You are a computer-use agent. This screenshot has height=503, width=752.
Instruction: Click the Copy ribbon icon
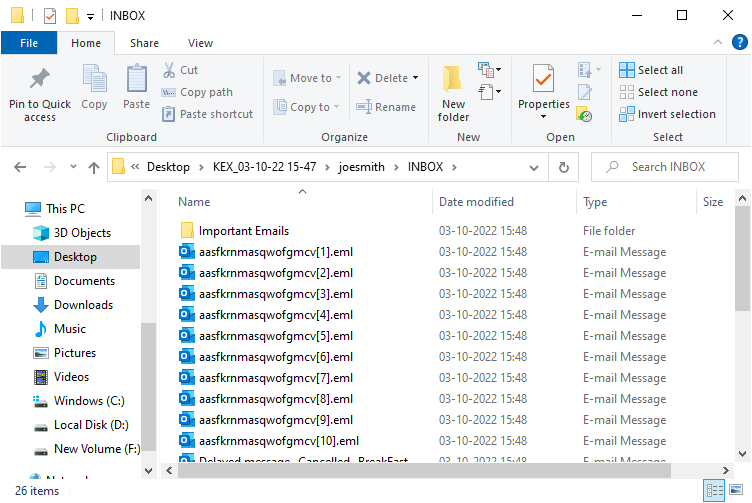coord(94,79)
